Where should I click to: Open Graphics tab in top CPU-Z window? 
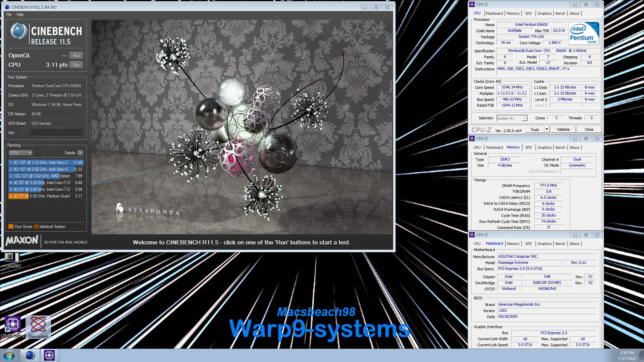point(544,13)
